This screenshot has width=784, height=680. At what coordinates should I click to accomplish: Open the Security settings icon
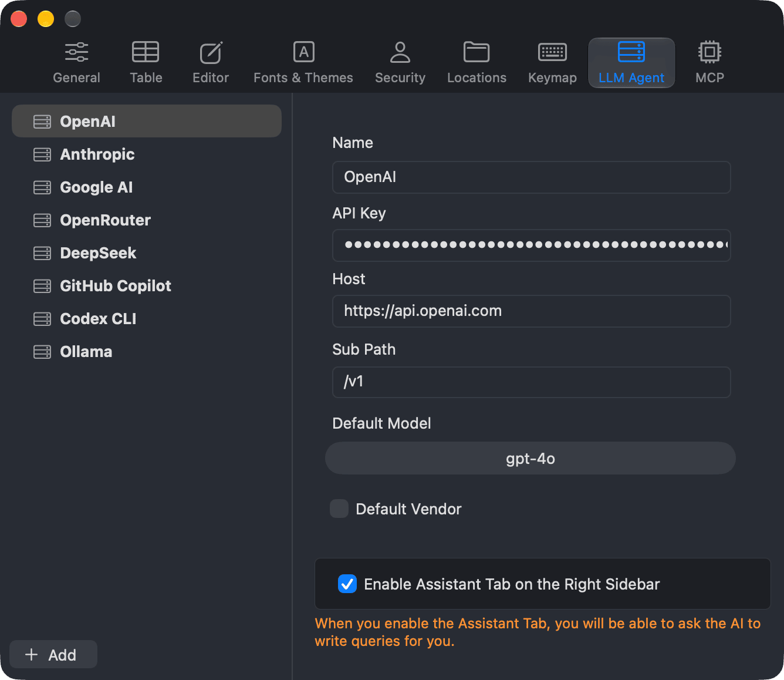point(400,52)
